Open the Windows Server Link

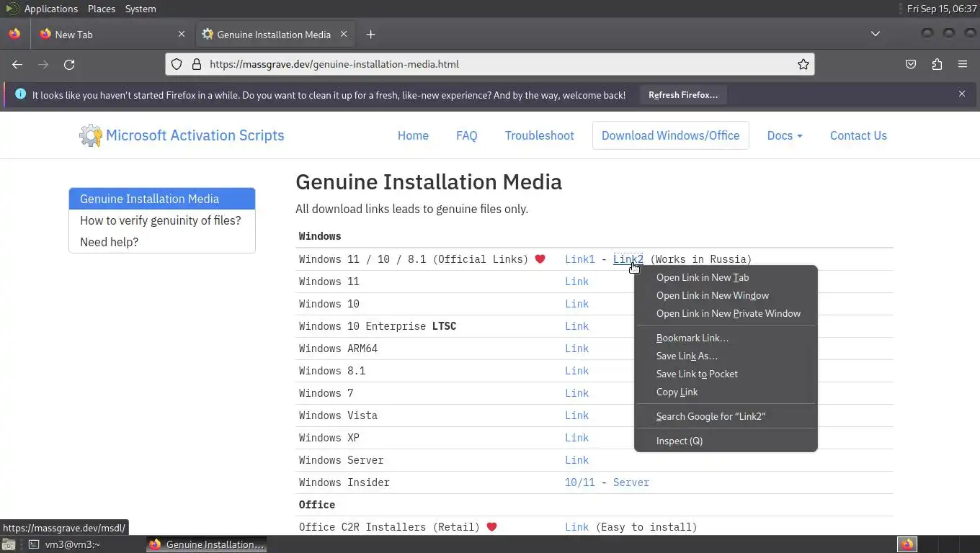coord(576,460)
